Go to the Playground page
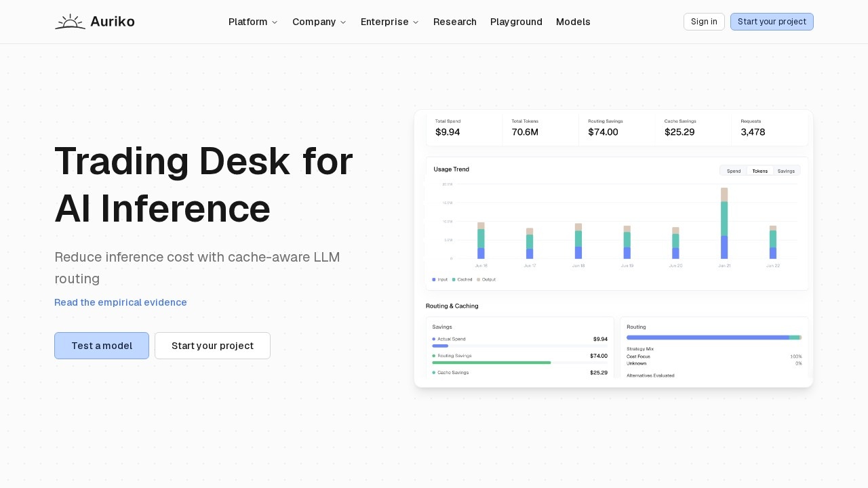Screen dimensions: 868x488 [516, 22]
